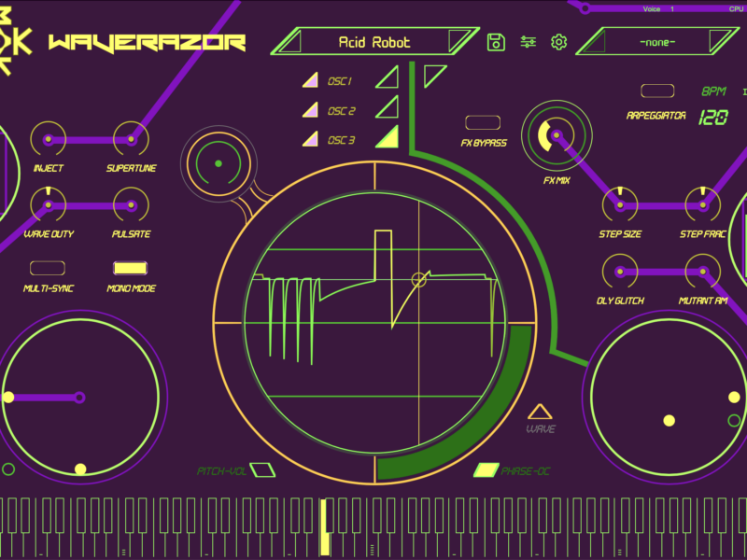Click the next arrow on the -none- selector

(x=721, y=42)
